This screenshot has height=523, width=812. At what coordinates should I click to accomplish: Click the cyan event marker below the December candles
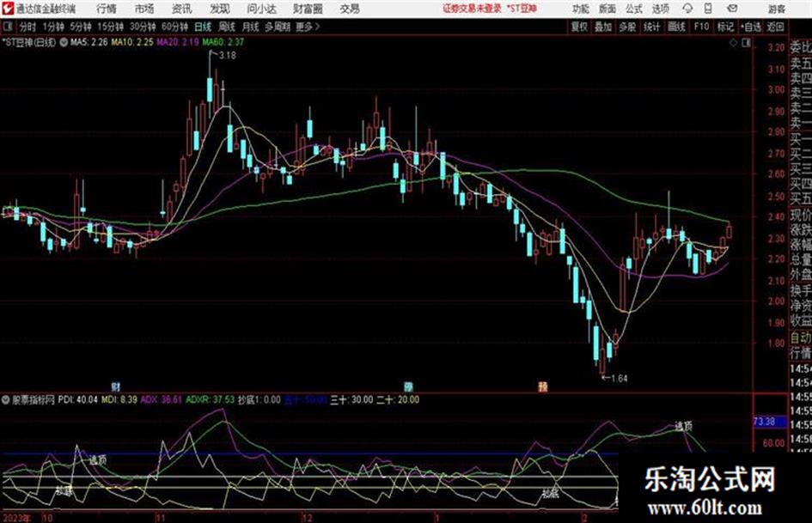pyautogui.click(x=409, y=386)
